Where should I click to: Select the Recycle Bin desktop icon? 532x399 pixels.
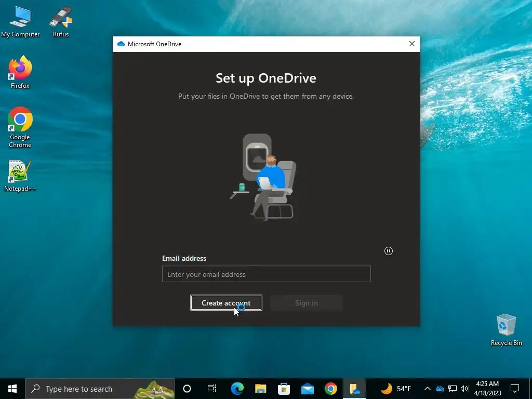tap(506, 330)
